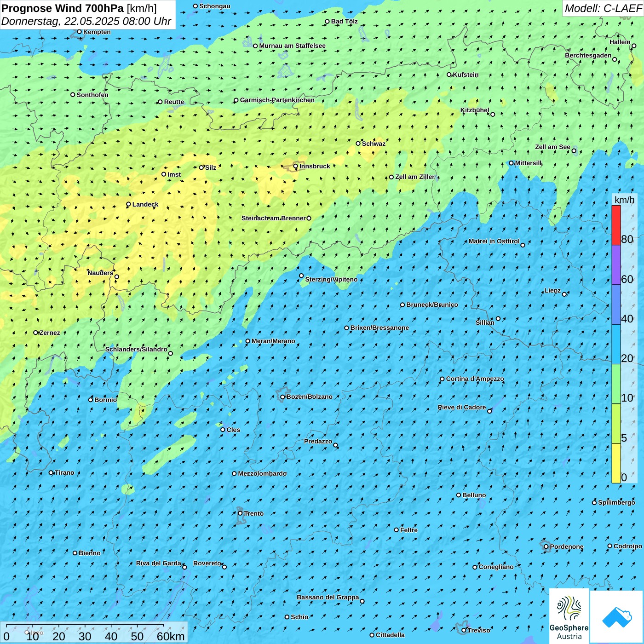Click the 'Meran/Merano' label
The image size is (644, 644).
[x=273, y=341]
